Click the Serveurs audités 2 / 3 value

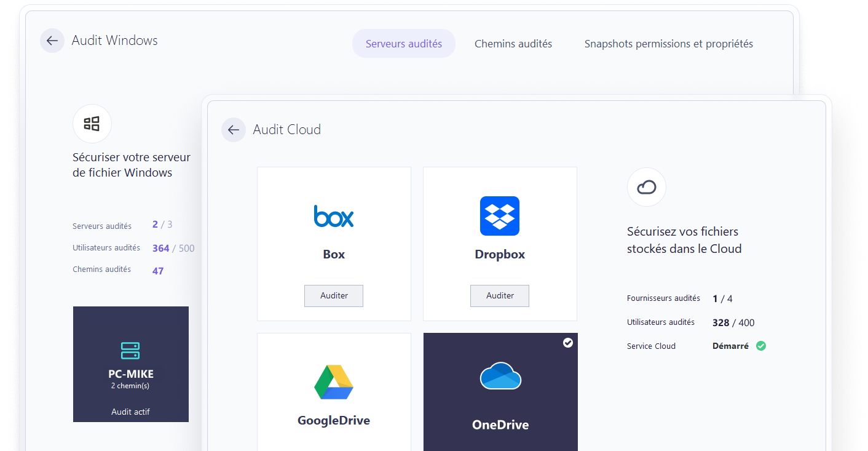coord(162,225)
